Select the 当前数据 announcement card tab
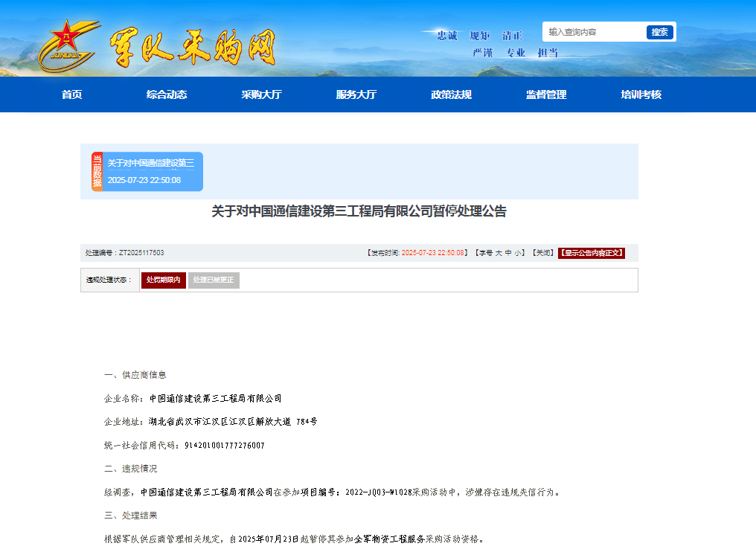The height and width of the screenshot is (552, 756). pyautogui.click(x=147, y=172)
